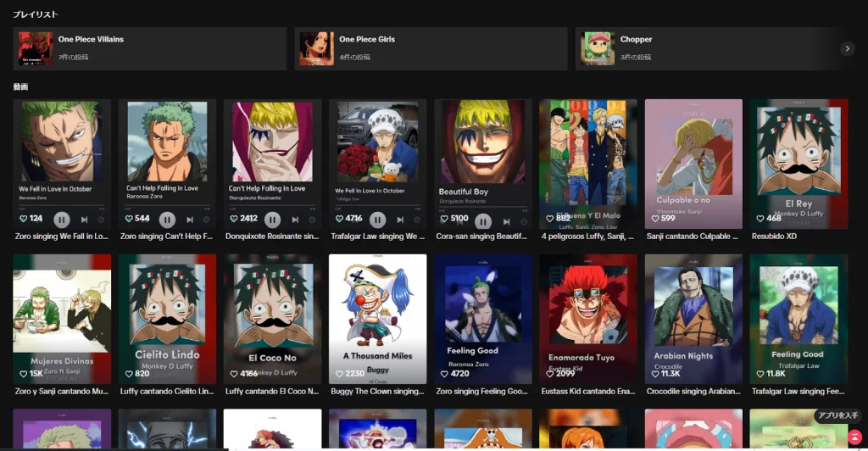Click the Can't Help Falling Zoro progress bar

coord(167,205)
